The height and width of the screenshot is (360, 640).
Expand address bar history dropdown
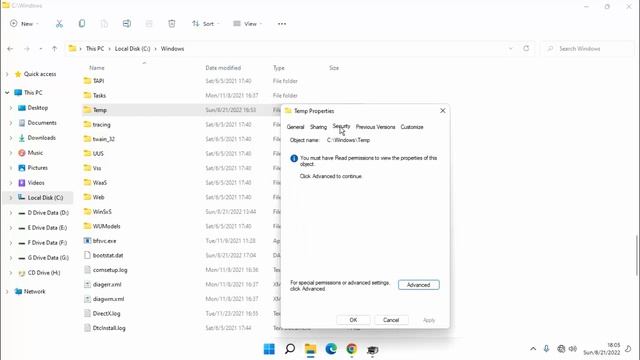pos(511,49)
